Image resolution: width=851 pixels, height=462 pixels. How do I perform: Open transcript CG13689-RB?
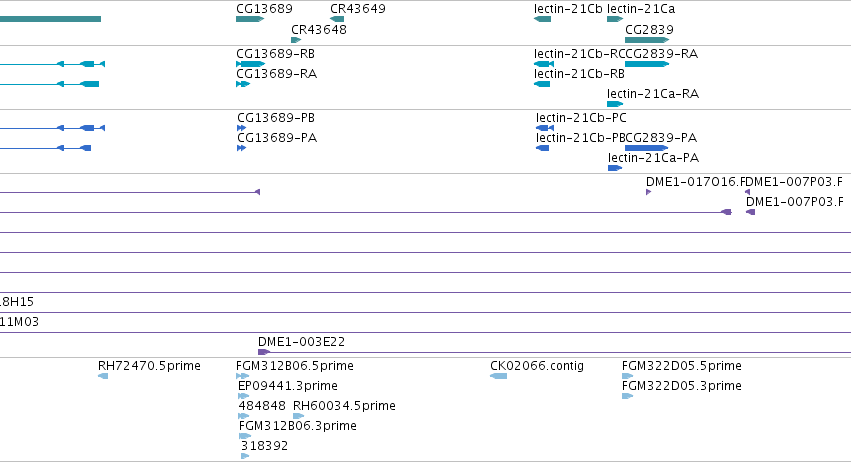(275, 54)
